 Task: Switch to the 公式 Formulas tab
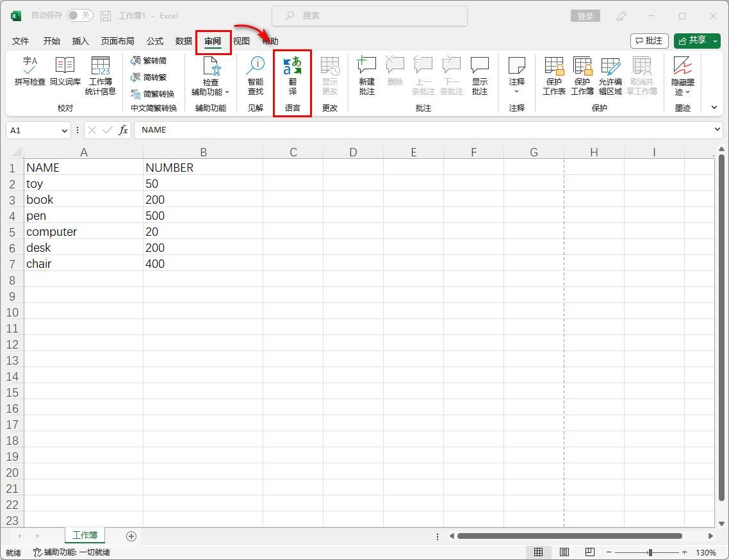click(x=154, y=40)
